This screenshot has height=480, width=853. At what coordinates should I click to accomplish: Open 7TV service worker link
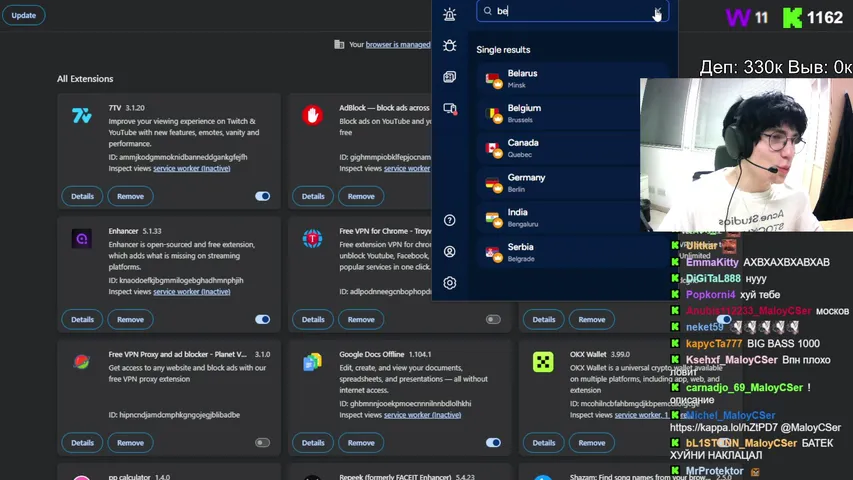(x=176, y=168)
